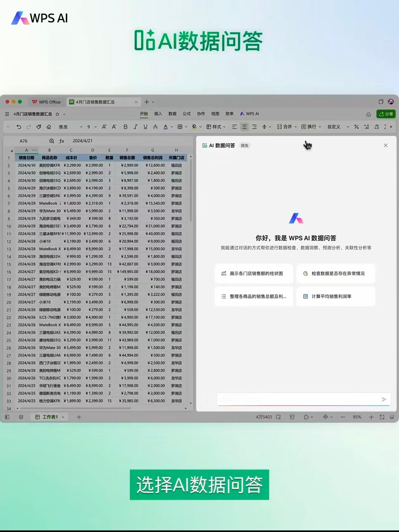This screenshot has height=532, width=399.
Task: Click 检查数据是否存在异常情况 suggestion
Action: (x=336, y=273)
